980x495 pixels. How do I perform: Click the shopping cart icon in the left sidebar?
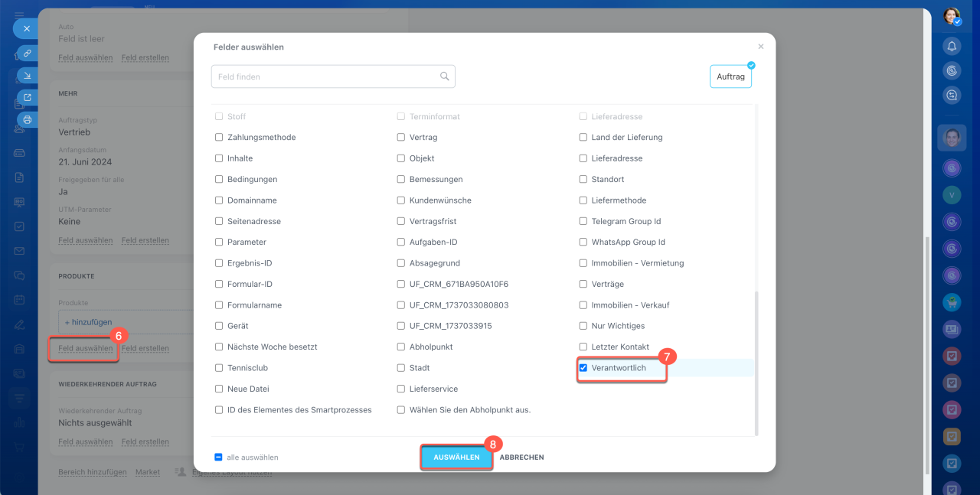click(x=19, y=446)
